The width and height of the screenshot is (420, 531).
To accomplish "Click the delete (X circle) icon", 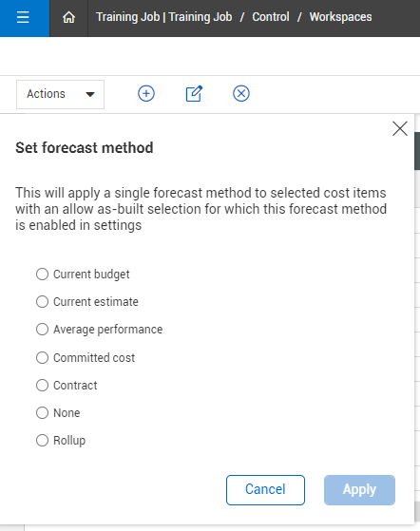I will tap(241, 93).
